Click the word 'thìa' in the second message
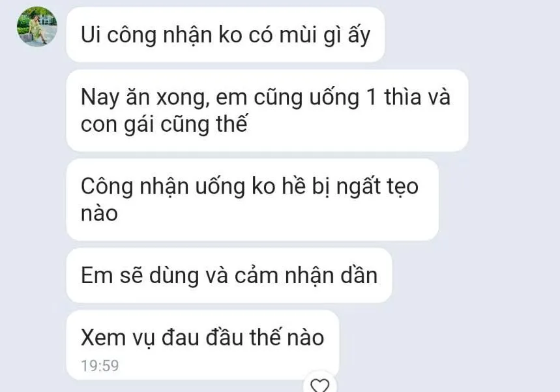The image size is (560, 392). (403, 97)
